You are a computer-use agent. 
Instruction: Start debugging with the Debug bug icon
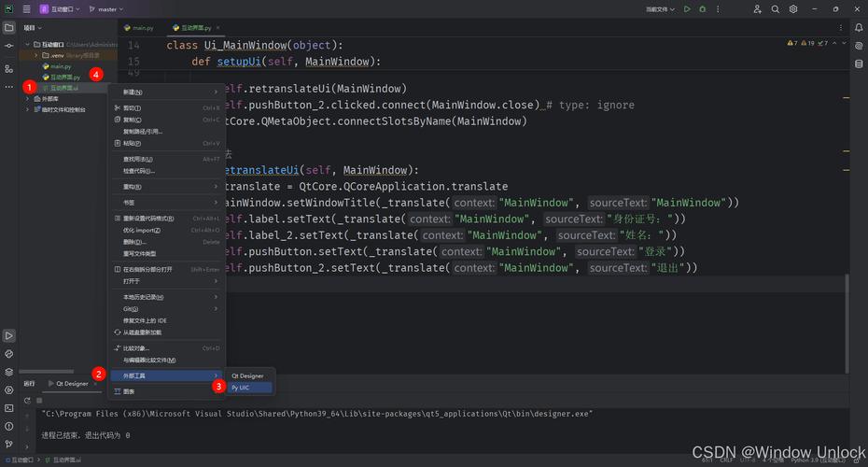[704, 9]
